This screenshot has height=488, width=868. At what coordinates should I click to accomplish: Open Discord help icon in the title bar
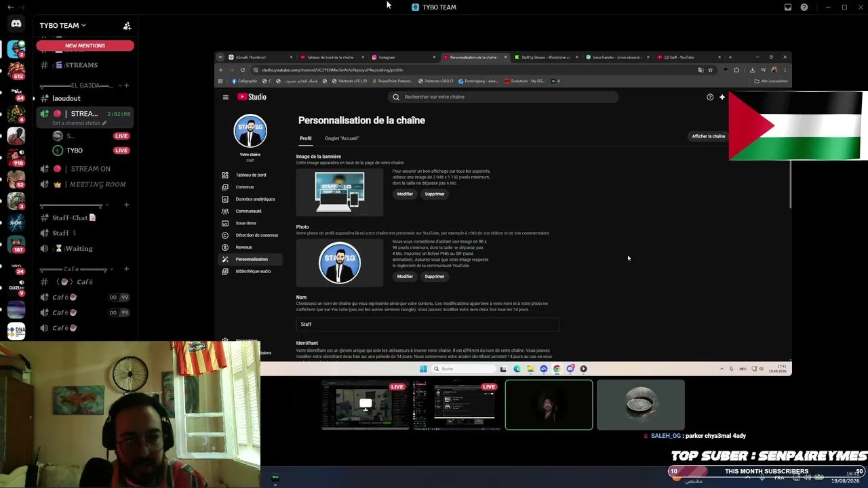click(x=804, y=7)
